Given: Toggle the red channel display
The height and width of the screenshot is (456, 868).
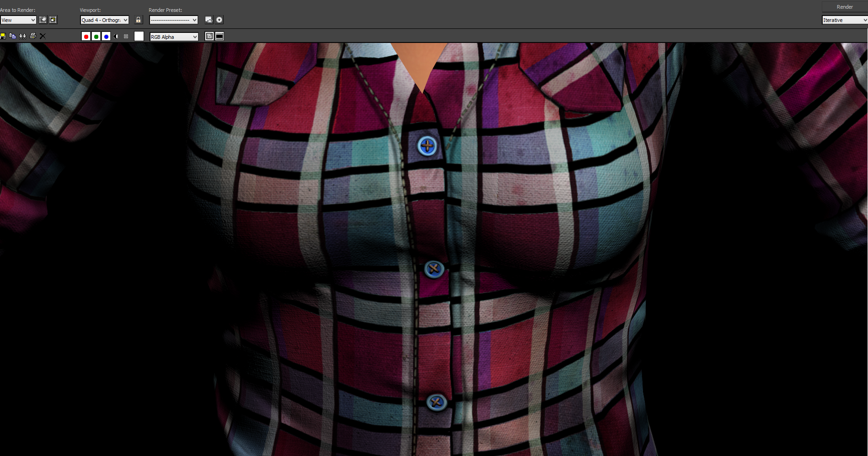Looking at the screenshot, I should click(86, 37).
